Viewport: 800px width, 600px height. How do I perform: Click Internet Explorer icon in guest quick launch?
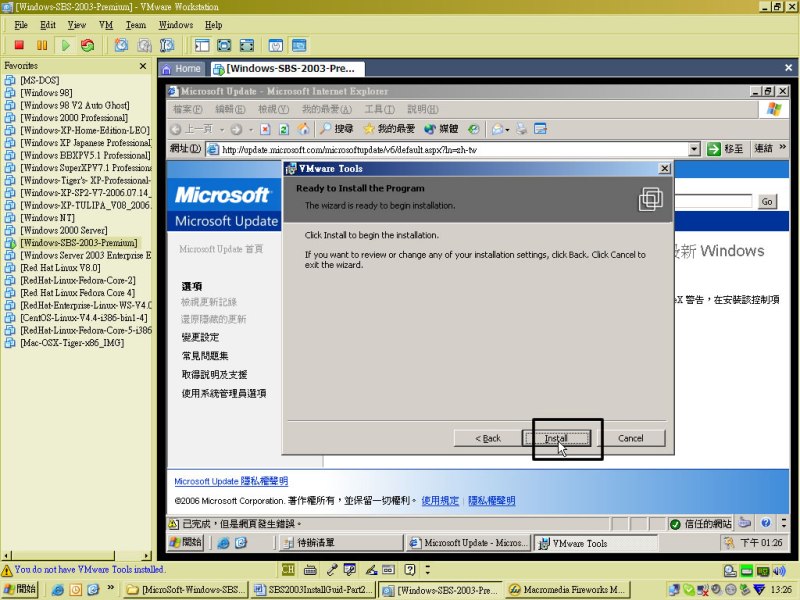click(223, 543)
